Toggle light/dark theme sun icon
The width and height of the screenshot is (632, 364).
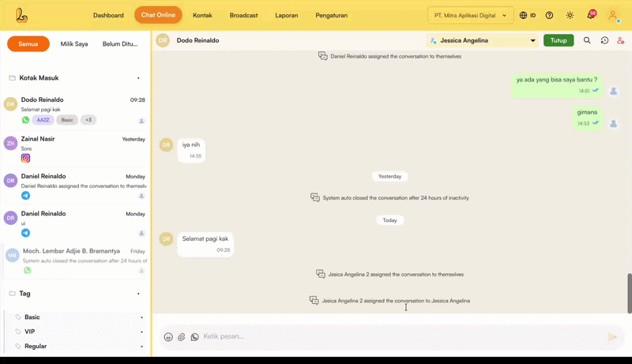point(570,15)
